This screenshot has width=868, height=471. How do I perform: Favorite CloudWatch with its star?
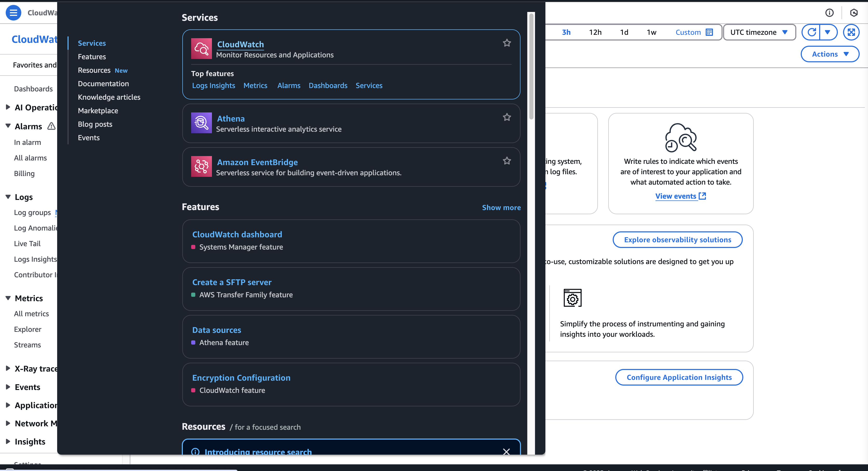(507, 43)
